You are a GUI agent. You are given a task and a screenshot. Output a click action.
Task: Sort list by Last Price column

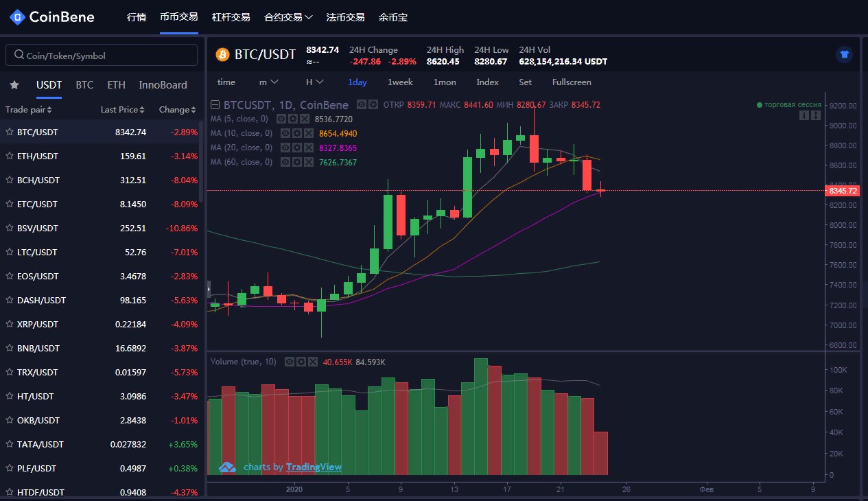[x=122, y=110]
